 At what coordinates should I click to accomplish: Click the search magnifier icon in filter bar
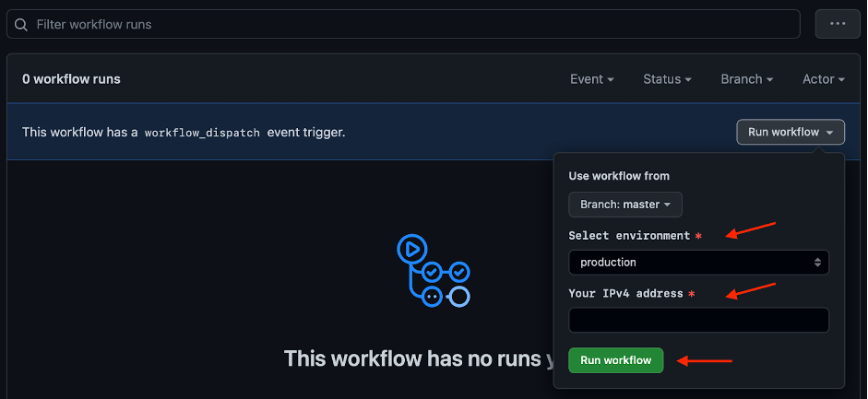pyautogui.click(x=21, y=24)
